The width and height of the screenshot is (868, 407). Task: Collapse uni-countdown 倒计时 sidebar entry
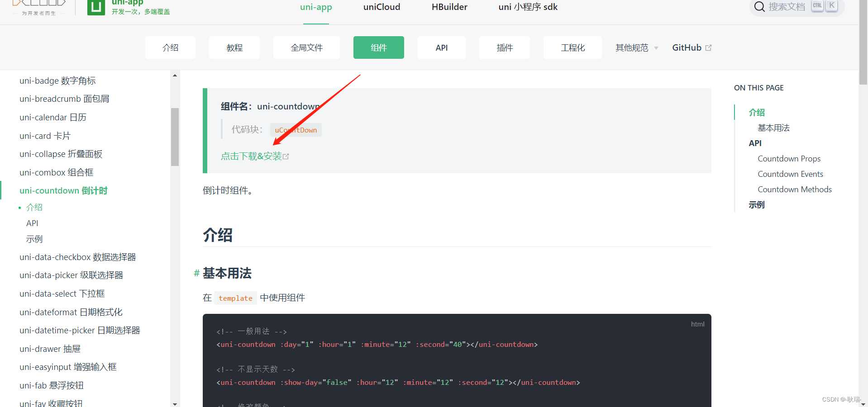63,190
